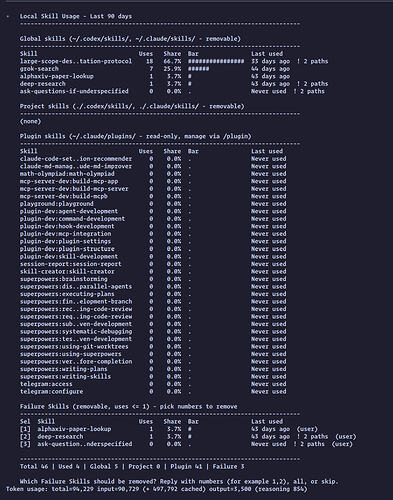
Task: Click telegram:access skill row
Action: pos(153,384)
